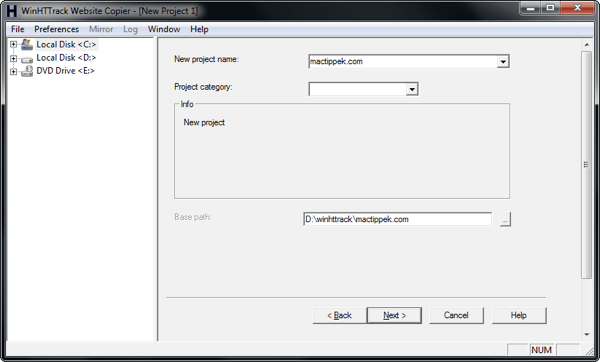
Task: Open the Log menu
Action: pyautogui.click(x=130, y=29)
